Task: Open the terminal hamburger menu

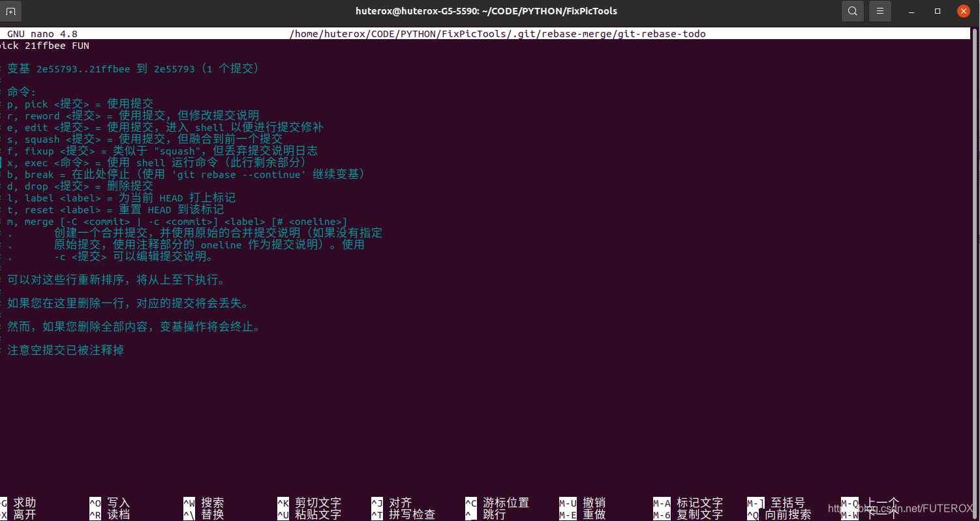Action: pyautogui.click(x=880, y=11)
